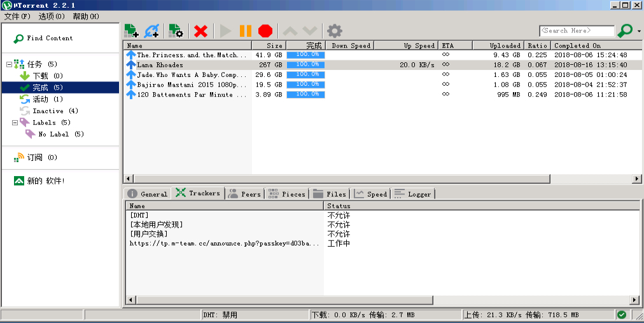Collapse the Labels tree node
The height and width of the screenshot is (323, 644).
pos(15,123)
